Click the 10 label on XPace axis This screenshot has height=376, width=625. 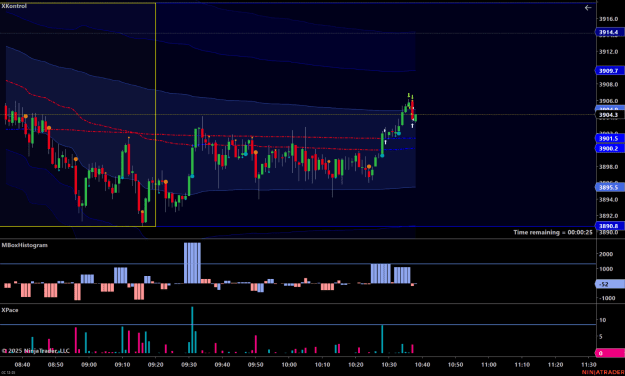pos(602,320)
